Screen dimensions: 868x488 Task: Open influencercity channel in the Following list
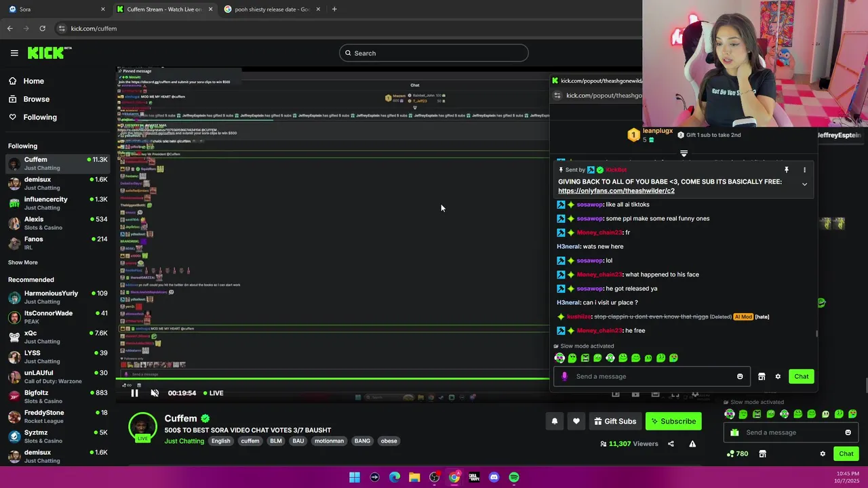coord(58,203)
